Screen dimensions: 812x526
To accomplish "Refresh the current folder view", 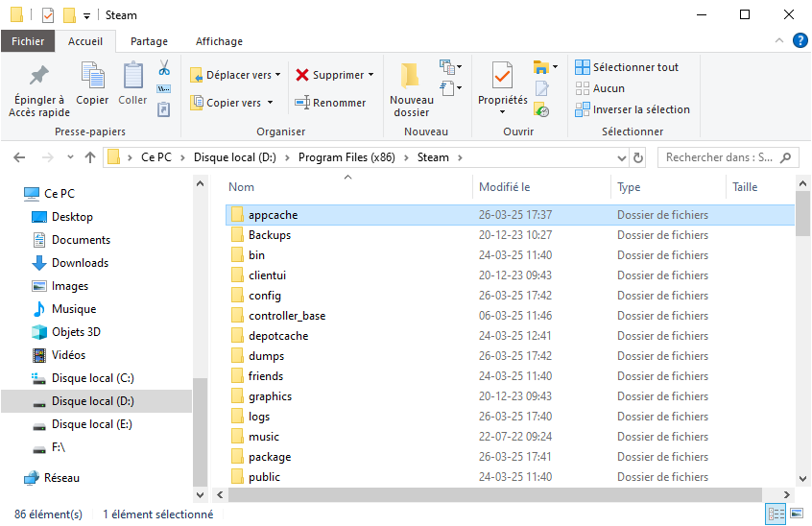I will [x=638, y=157].
